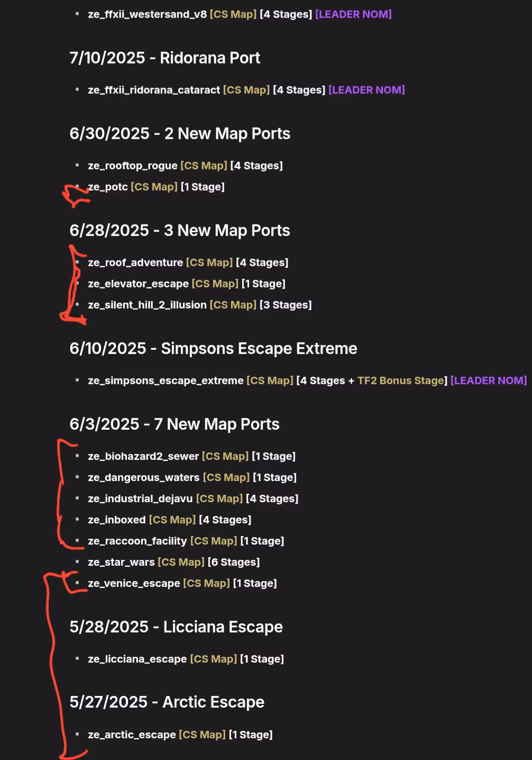Click CS Map tag next to ze_venice_escape
This screenshot has height=760, width=532.
(x=206, y=583)
